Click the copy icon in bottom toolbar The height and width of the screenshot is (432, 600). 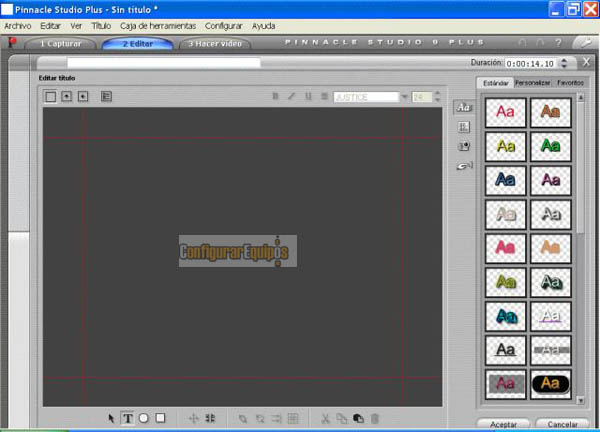point(342,419)
